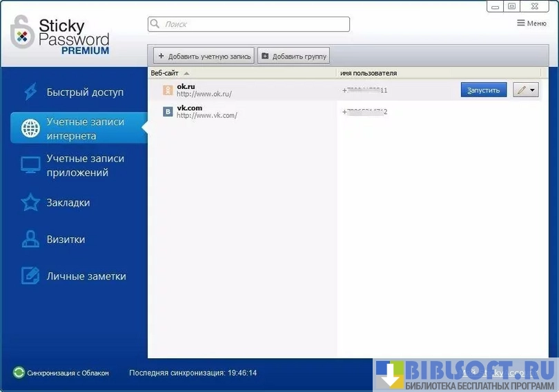The width and height of the screenshot is (559, 392).
Task: Click the vk.com site favicon
Action: [x=168, y=111]
